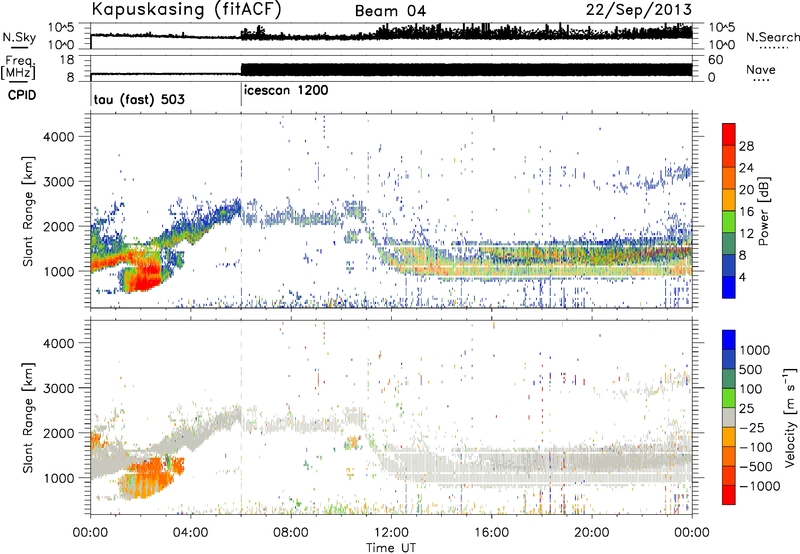This screenshot has width=800, height=554.
Task: Click the 'N.Sky' axis label
Action: click(19, 37)
